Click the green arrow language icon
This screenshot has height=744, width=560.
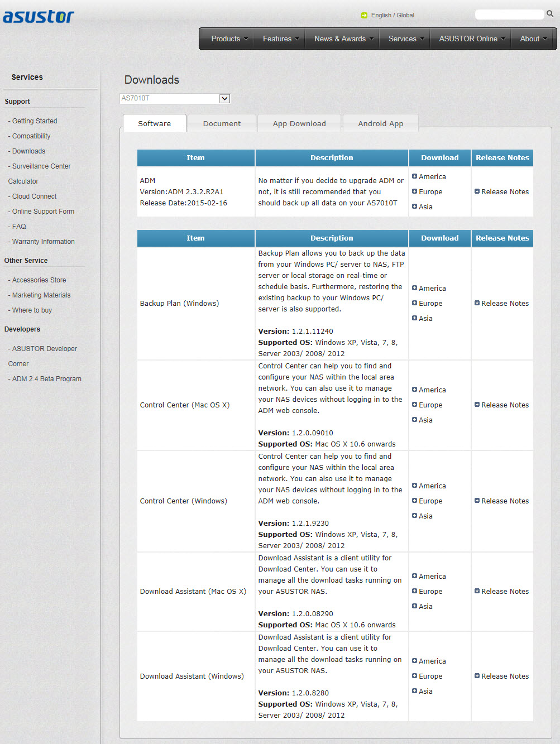click(x=364, y=15)
